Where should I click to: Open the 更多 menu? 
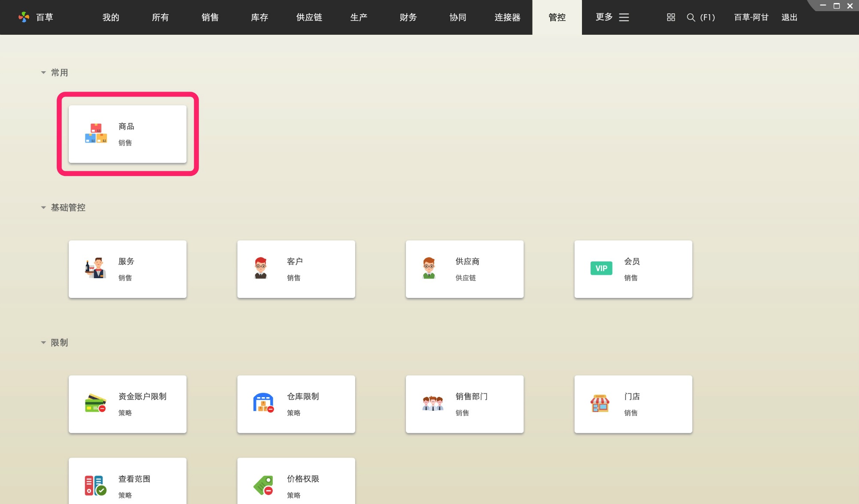(x=604, y=17)
